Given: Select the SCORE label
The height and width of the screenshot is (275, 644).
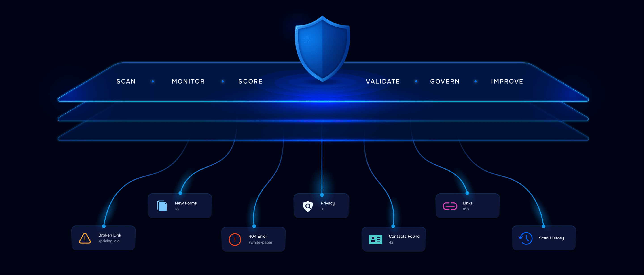Looking at the screenshot, I should click(250, 81).
